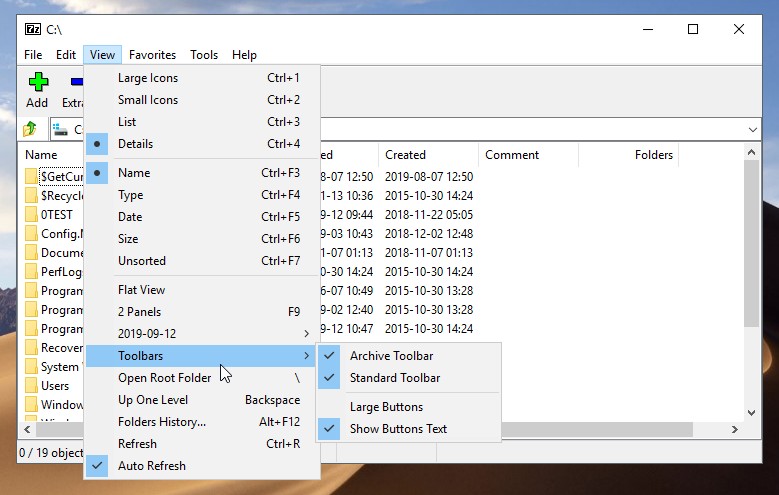The height and width of the screenshot is (495, 779).
Task: Click the System folder icon
Action: (31, 366)
